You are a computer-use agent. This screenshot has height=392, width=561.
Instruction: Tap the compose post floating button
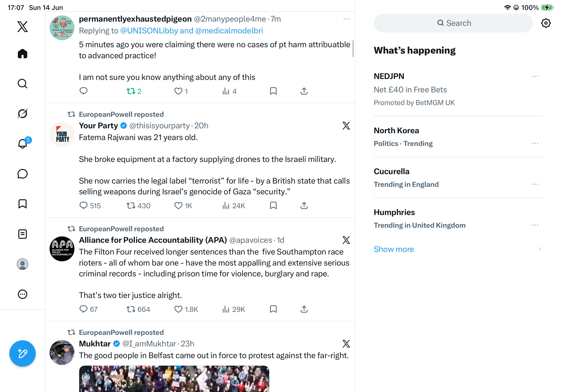[x=23, y=353]
